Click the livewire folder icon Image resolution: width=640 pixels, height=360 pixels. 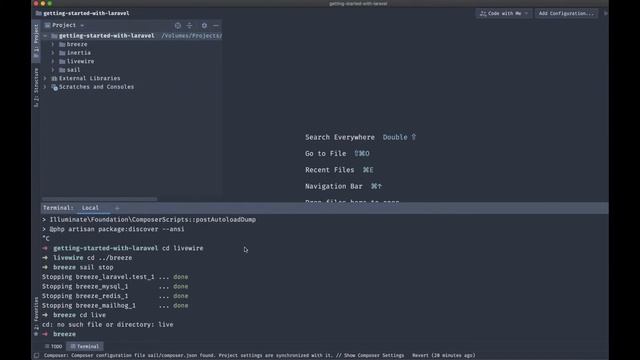62,61
